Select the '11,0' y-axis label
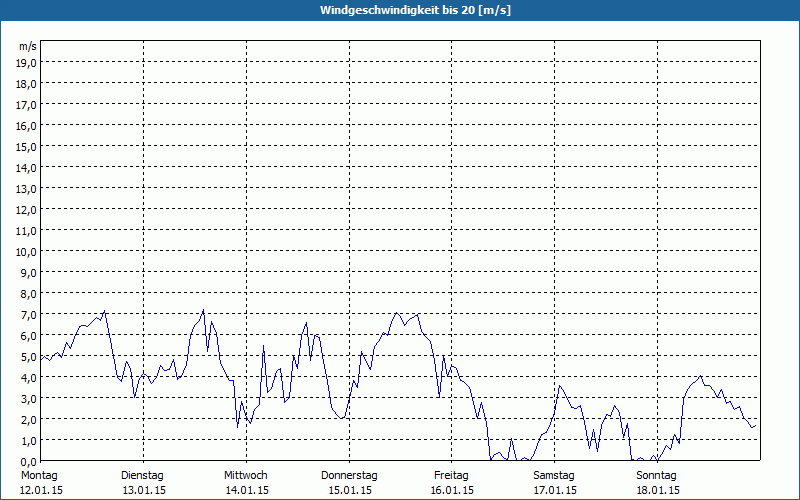This screenshot has height=500, width=800. [26, 231]
